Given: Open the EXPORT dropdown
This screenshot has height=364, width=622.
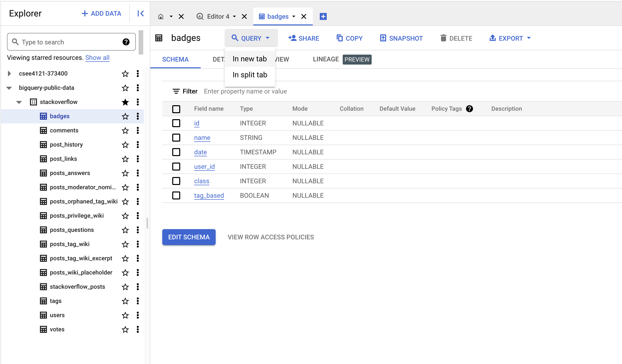Looking at the screenshot, I should point(510,38).
